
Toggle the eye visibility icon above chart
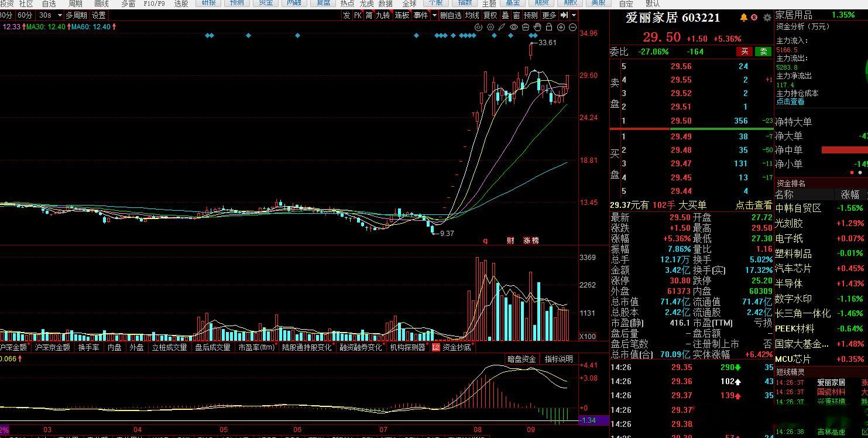[514, 27]
